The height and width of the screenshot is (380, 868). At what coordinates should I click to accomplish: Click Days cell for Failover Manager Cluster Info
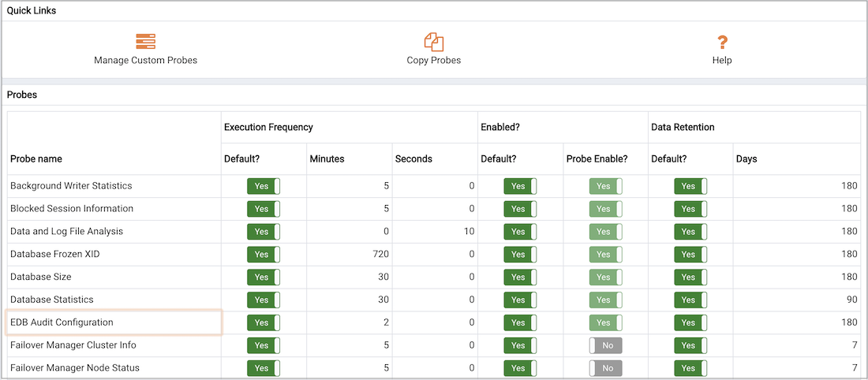(x=797, y=345)
